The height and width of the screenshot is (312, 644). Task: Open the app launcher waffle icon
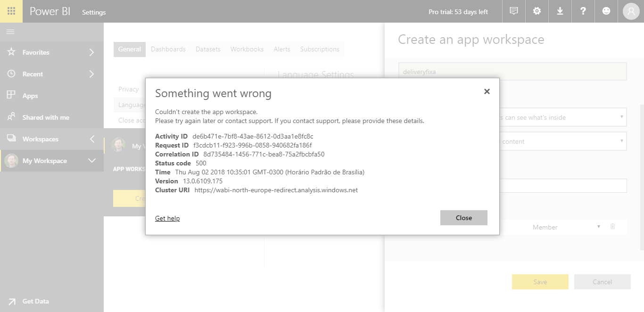[x=11, y=11]
